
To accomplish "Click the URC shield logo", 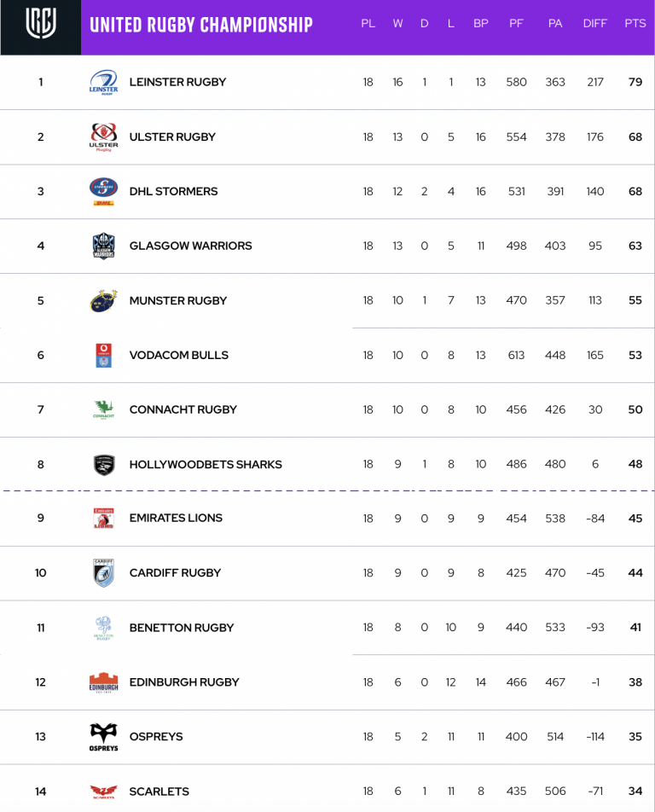I will click(x=41, y=23).
